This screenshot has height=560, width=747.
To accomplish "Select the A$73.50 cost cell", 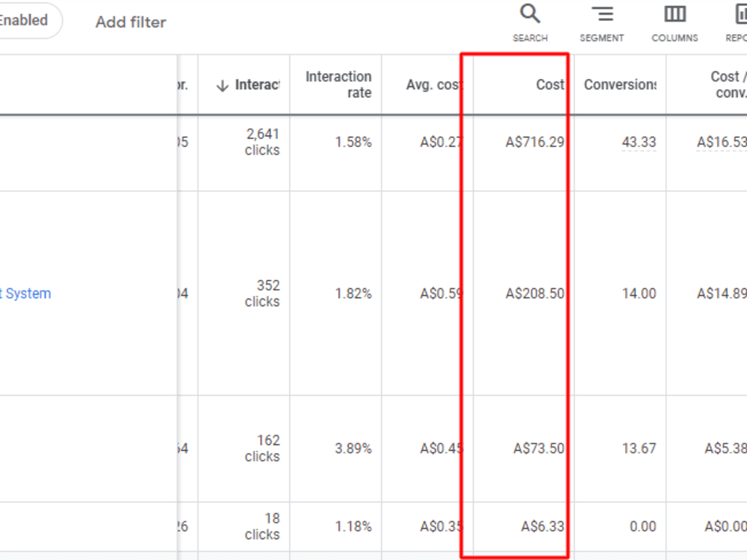I will click(539, 448).
